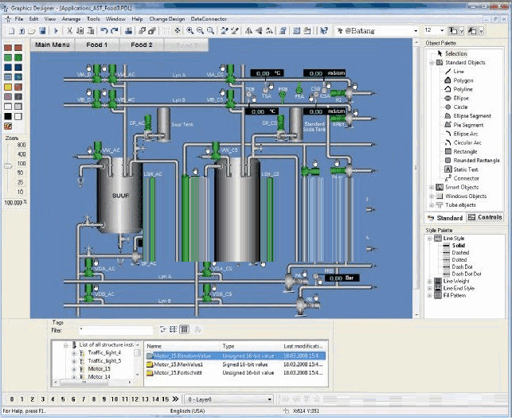
Task: Toggle layer 12 visibility button
Action: click(x=136, y=399)
